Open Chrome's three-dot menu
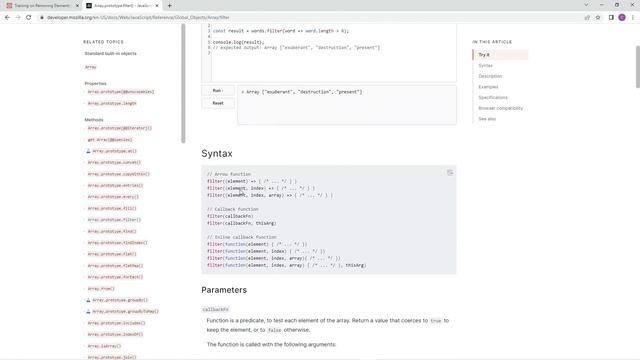 tap(633, 18)
